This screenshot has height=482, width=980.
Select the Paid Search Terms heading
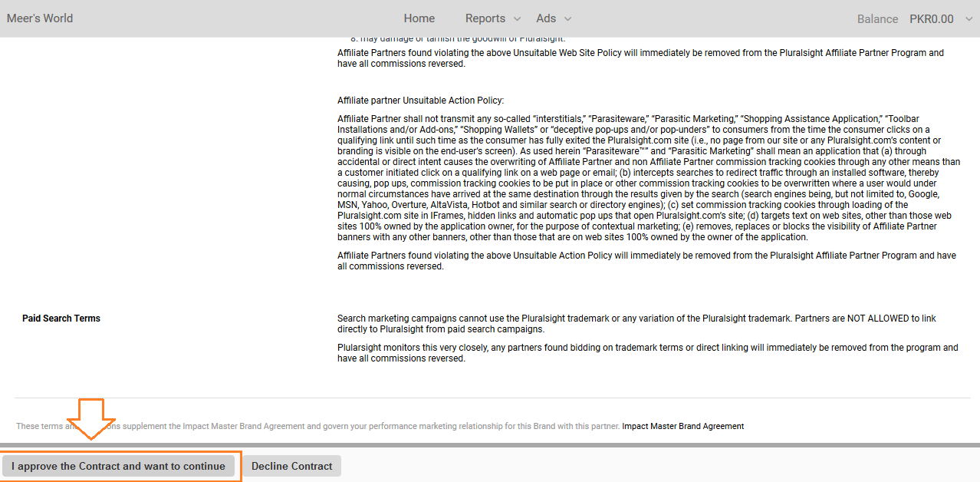click(x=61, y=319)
